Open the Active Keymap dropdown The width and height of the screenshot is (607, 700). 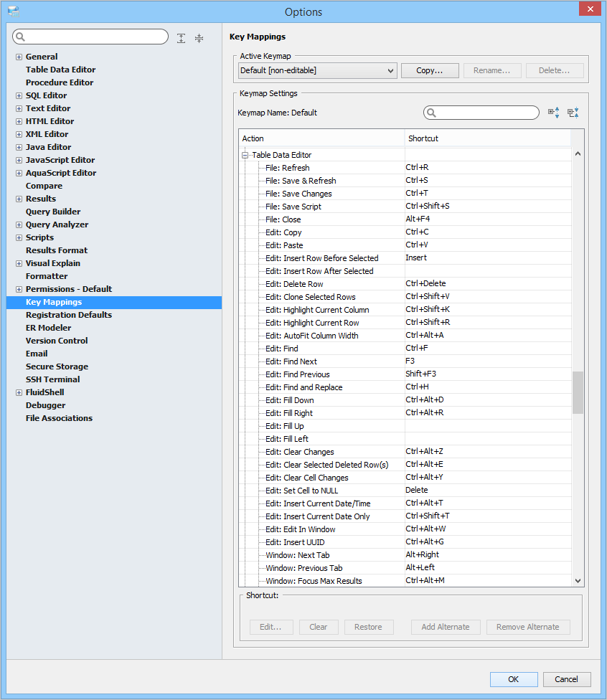coord(318,70)
